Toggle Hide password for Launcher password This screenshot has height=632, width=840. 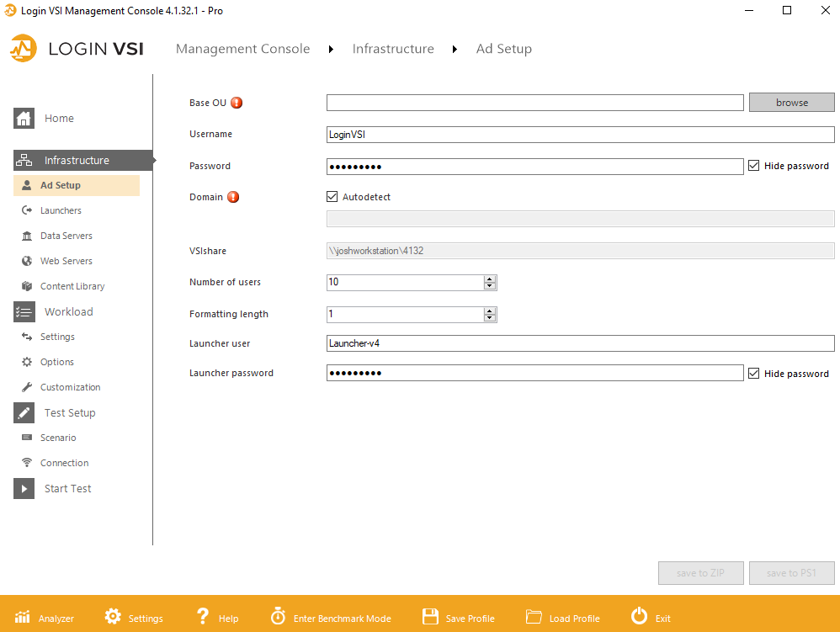(x=754, y=374)
